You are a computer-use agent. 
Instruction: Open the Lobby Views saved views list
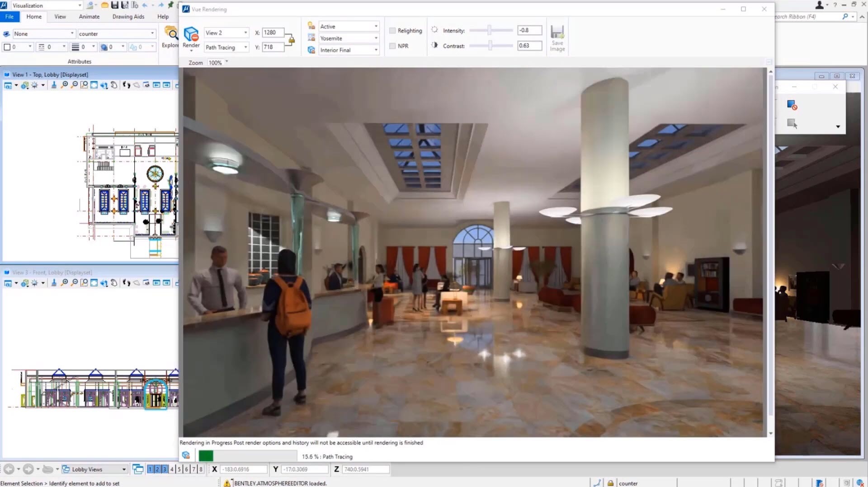pos(123,469)
